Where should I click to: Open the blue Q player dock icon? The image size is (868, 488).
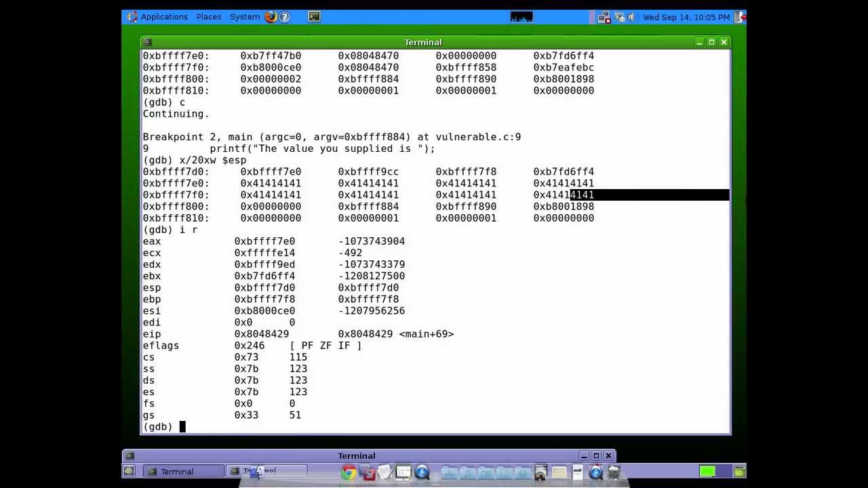(x=422, y=472)
